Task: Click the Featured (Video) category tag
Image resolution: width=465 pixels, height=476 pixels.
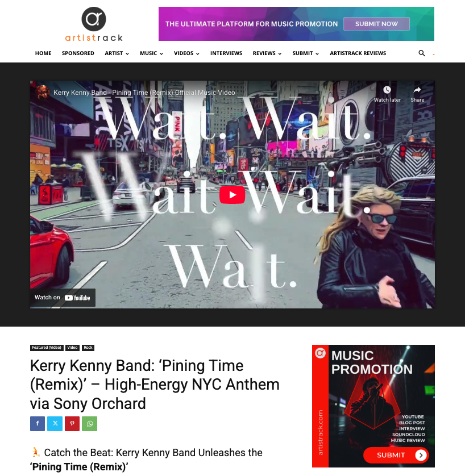Action: 47,348
